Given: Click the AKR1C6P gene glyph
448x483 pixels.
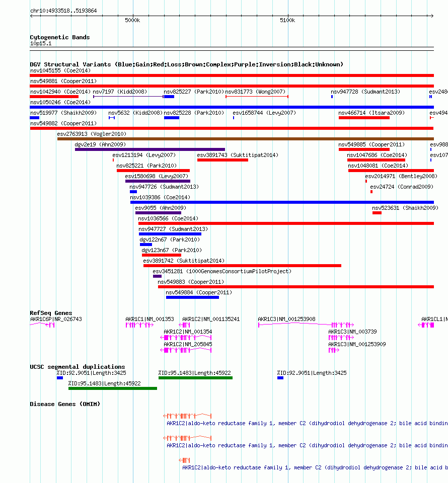Looking at the screenshot, I should pyautogui.click(x=42, y=325).
